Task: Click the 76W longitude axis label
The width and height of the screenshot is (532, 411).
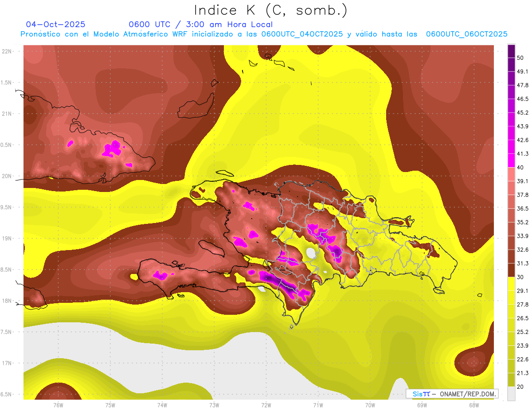Action: 58,405
